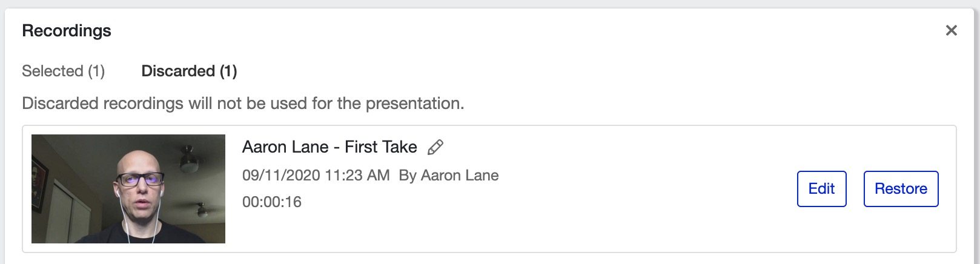980x264 pixels.
Task: Click the recording date 09/11/2020
Action: [281, 176]
